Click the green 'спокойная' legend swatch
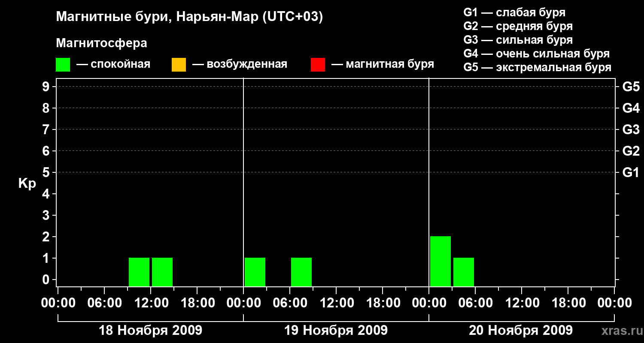Image resolution: width=644 pixels, height=343 pixels. [63, 65]
